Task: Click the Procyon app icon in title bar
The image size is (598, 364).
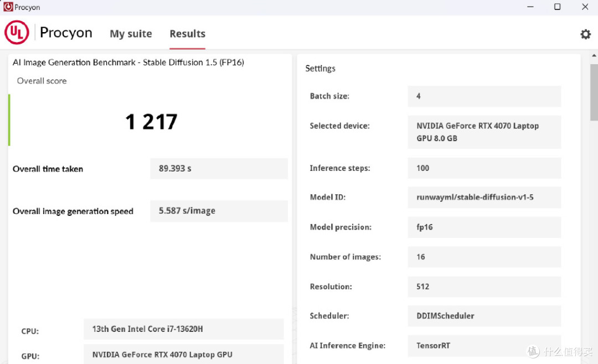Action: [x=8, y=7]
